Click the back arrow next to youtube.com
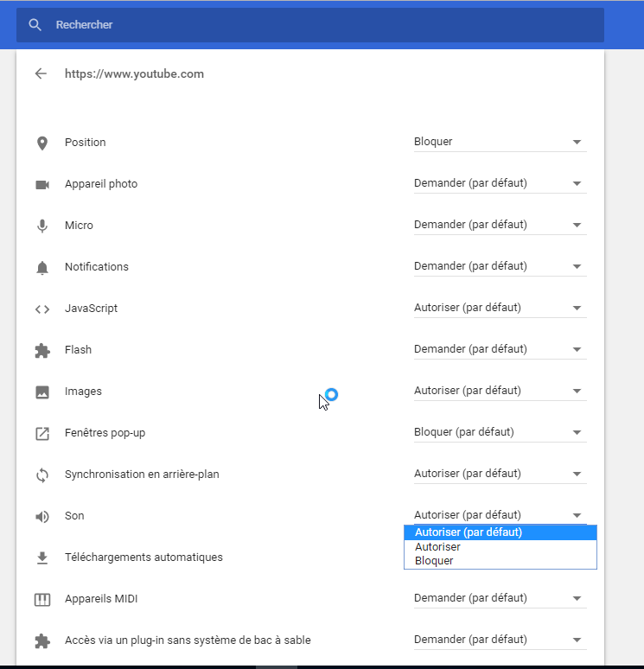Viewport: 644px width, 669px height. [41, 73]
